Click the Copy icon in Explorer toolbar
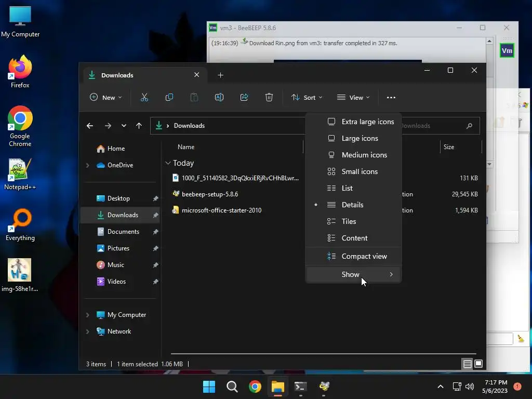The image size is (532, 399). tap(169, 97)
